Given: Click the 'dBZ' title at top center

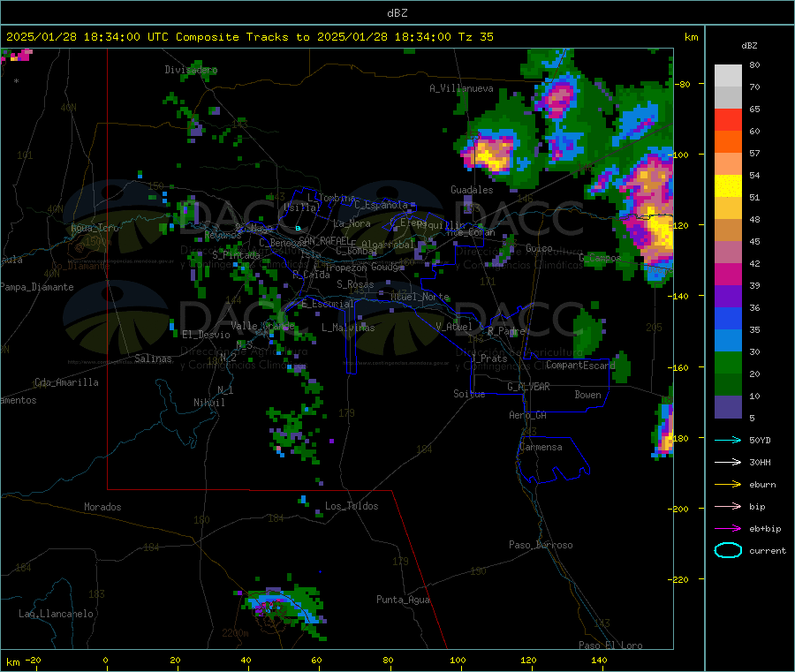Looking at the screenshot, I should [397, 13].
